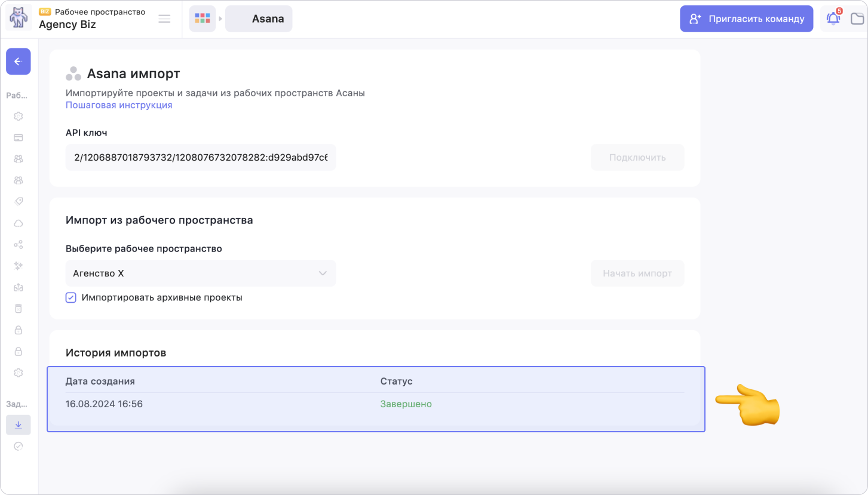Toggle the hamburger menu next to Agency Biz
868x495 pixels.
[164, 19]
